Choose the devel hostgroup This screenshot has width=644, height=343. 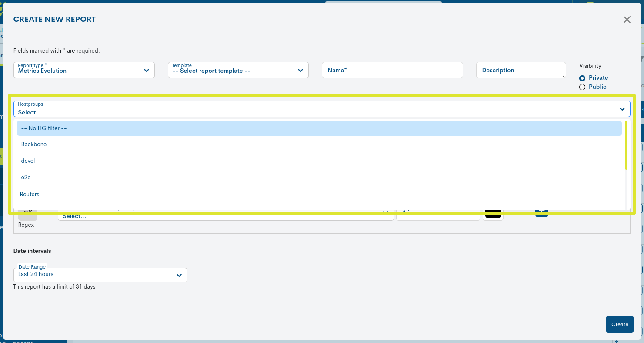pyautogui.click(x=319, y=161)
